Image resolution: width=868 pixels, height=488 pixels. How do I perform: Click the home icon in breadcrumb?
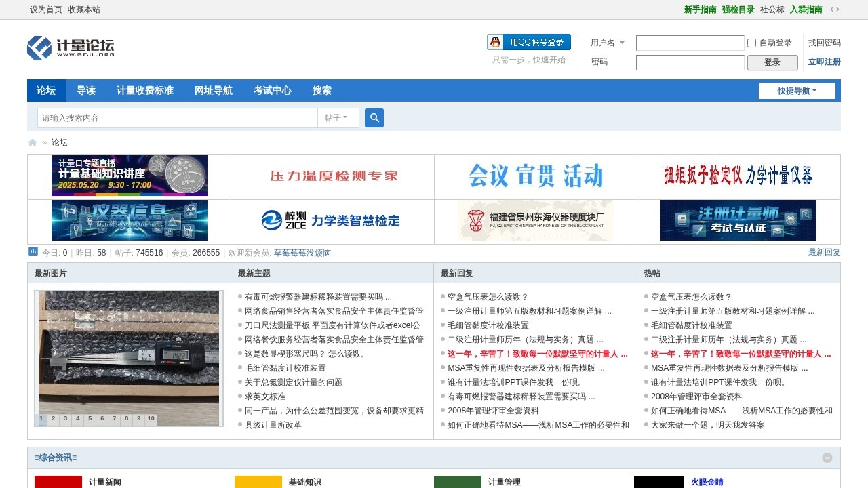(33, 142)
